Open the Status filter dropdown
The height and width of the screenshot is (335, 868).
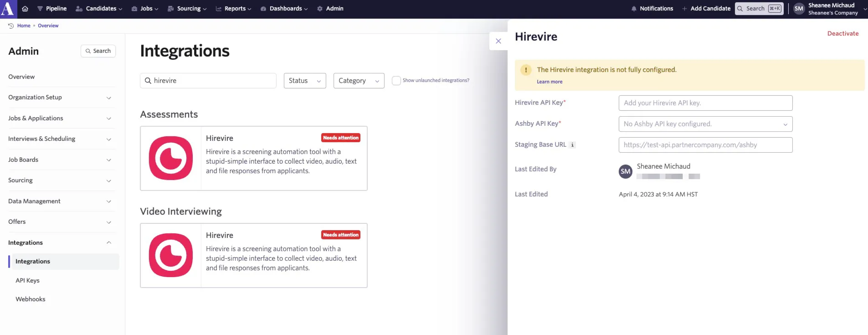tap(305, 81)
